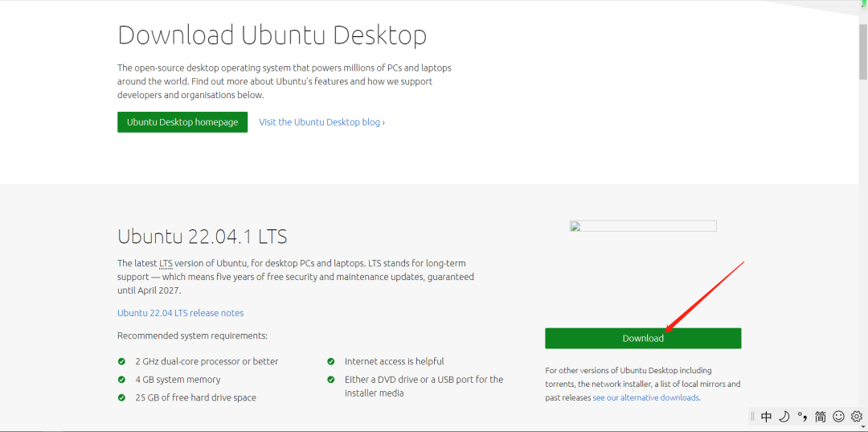868x432 pixels.
Task: Click the IME toolbar drag handle
Action: point(752,417)
